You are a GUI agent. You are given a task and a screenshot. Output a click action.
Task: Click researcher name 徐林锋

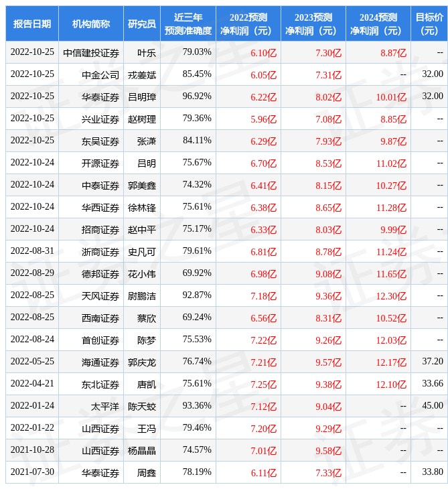coord(142,208)
